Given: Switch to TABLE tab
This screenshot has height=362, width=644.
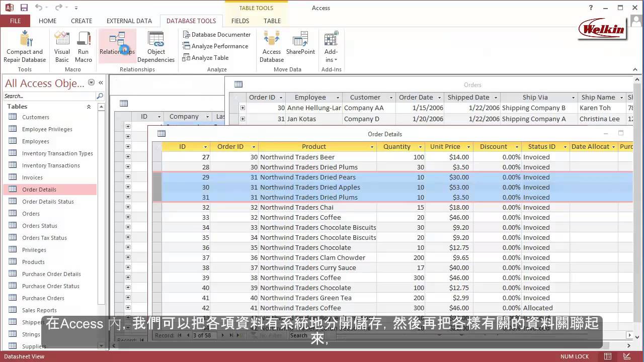Looking at the screenshot, I should 272,21.
